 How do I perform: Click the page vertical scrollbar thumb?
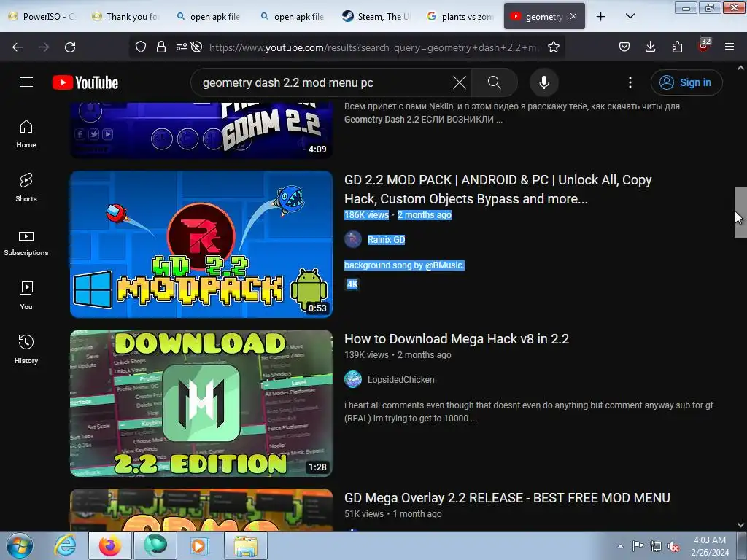740,212
